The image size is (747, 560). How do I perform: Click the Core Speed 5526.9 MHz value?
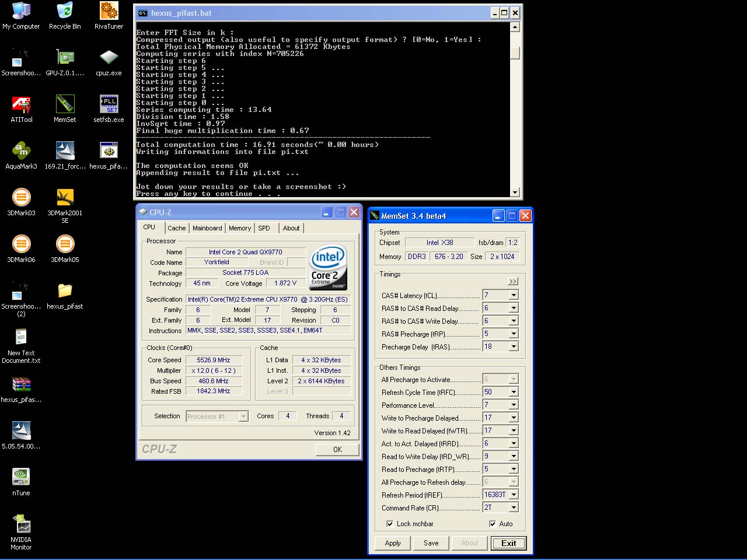pyautogui.click(x=214, y=360)
